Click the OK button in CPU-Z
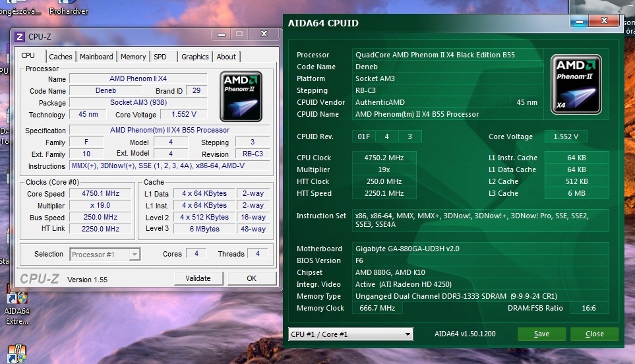 tap(251, 278)
